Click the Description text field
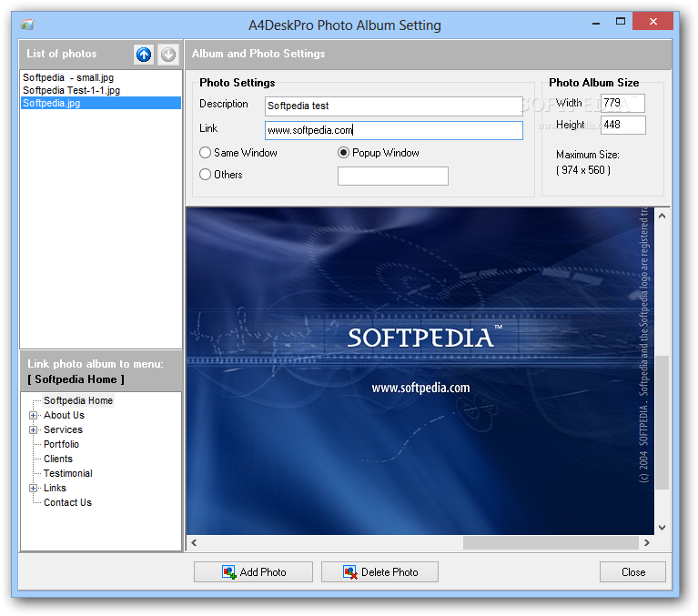This screenshot has width=698, height=616. (393, 106)
